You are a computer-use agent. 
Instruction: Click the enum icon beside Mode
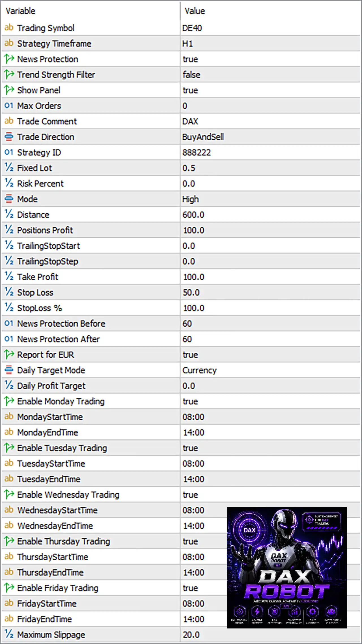click(x=9, y=199)
